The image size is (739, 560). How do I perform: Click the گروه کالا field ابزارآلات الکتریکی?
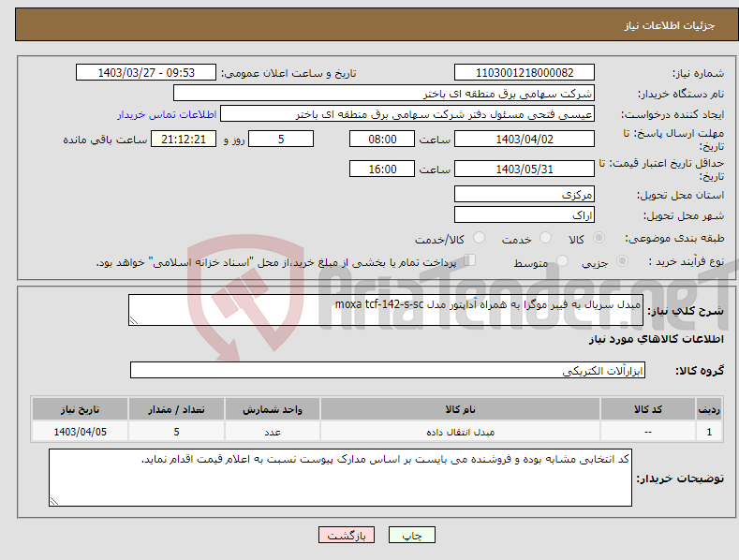click(x=388, y=371)
